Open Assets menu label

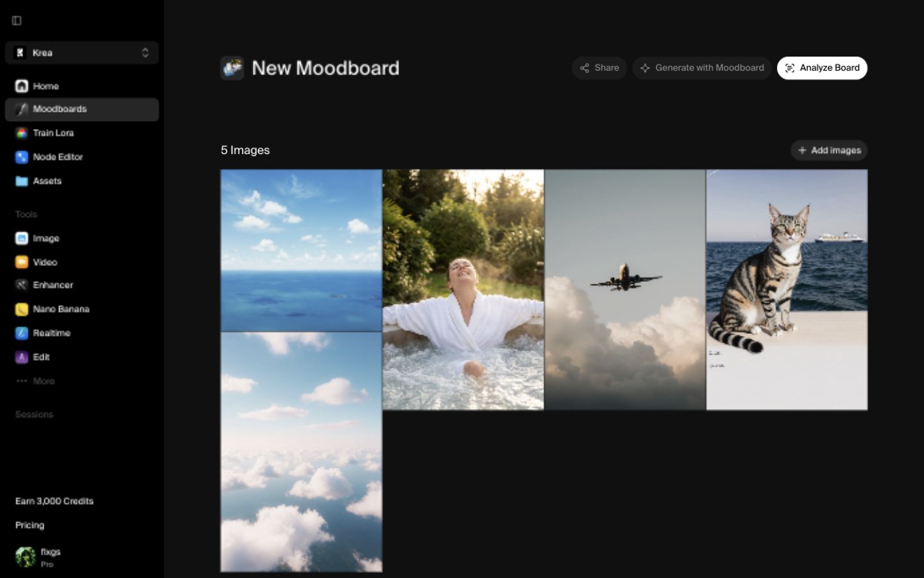(47, 181)
